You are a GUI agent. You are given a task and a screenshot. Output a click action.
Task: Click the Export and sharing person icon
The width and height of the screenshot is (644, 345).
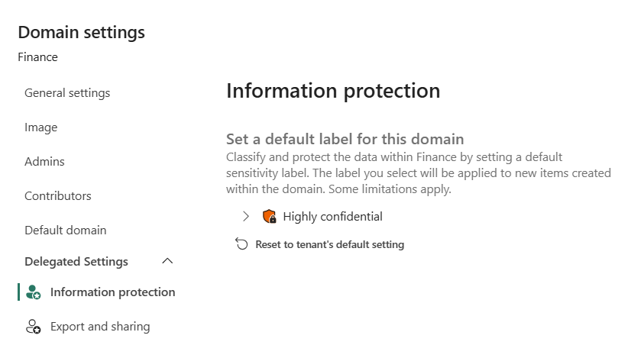tap(34, 327)
